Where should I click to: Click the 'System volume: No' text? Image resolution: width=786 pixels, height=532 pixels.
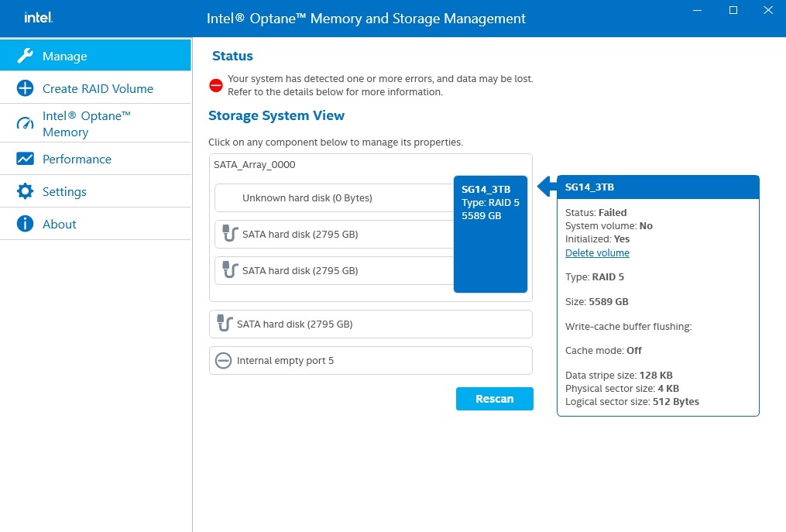[609, 225]
